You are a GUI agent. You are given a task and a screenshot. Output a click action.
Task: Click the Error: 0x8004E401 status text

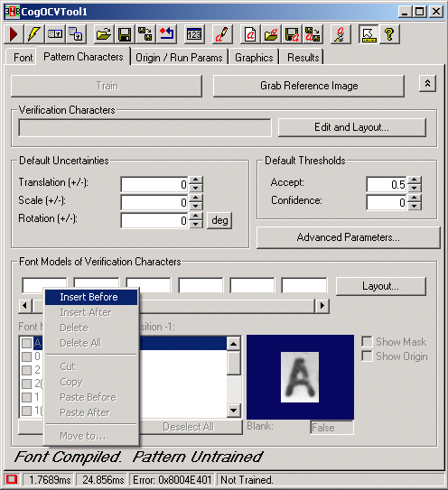click(x=172, y=479)
